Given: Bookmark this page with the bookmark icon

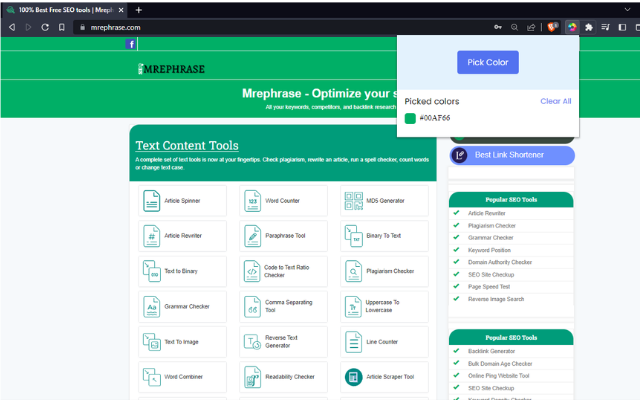Looking at the screenshot, I should tap(62, 27).
